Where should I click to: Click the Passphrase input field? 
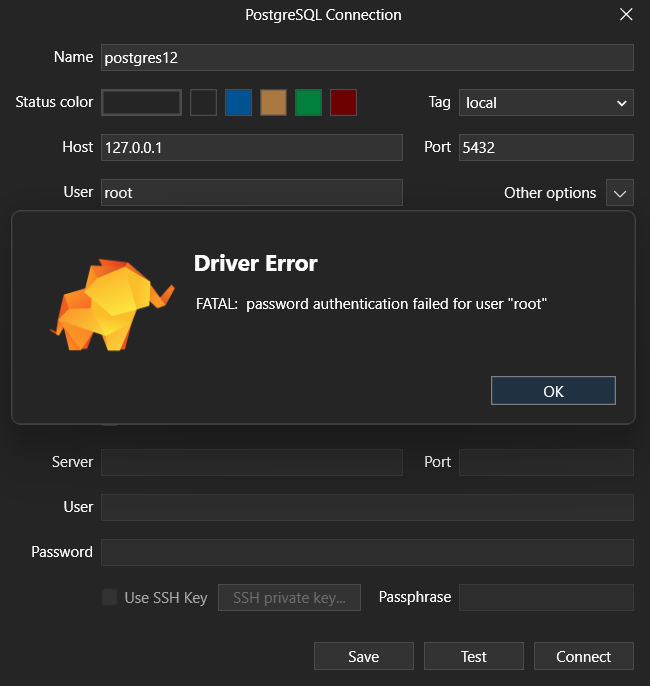546,597
